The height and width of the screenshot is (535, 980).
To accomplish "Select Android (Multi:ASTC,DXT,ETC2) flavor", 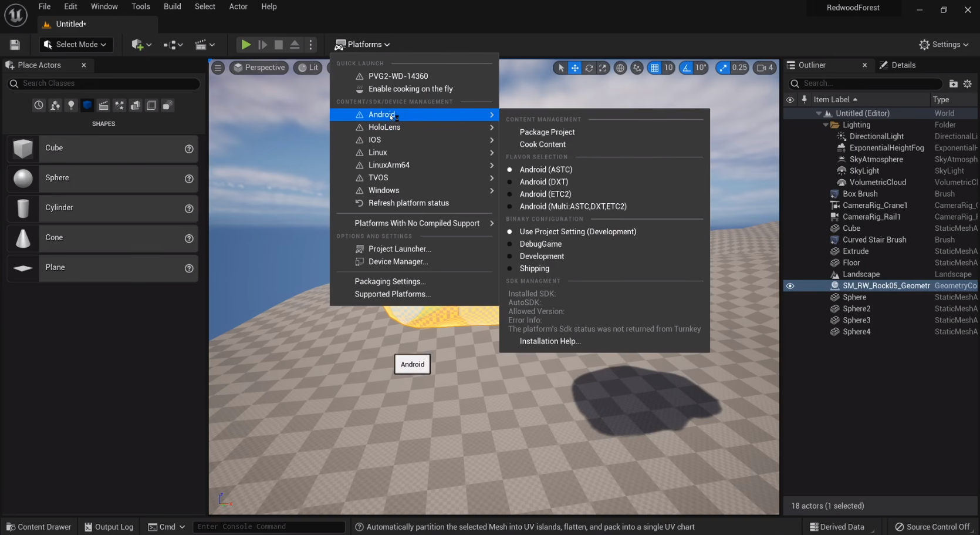I will 573,207.
